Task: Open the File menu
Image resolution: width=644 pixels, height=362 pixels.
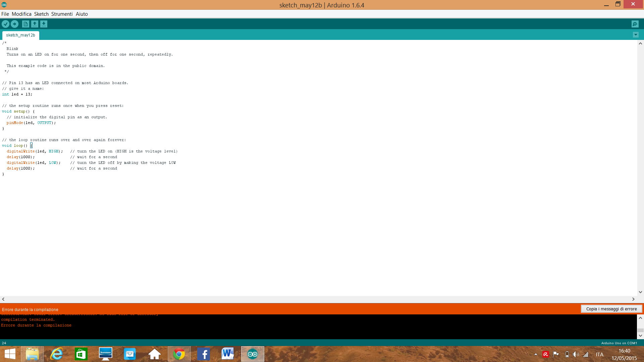Action: (x=5, y=14)
